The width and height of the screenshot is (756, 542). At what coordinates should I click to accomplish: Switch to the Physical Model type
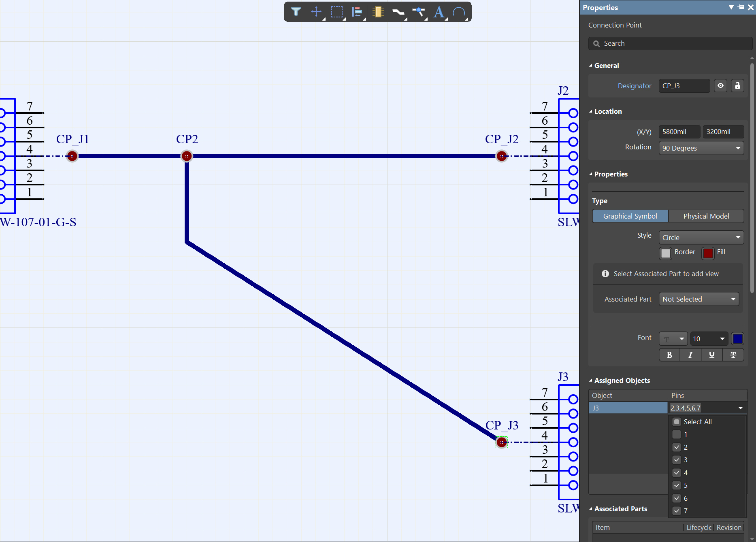tap(706, 216)
